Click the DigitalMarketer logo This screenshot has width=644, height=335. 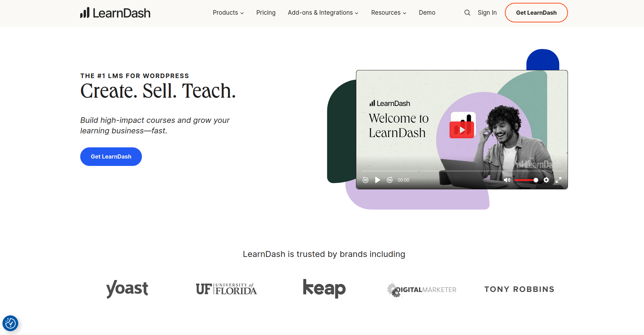(x=422, y=289)
